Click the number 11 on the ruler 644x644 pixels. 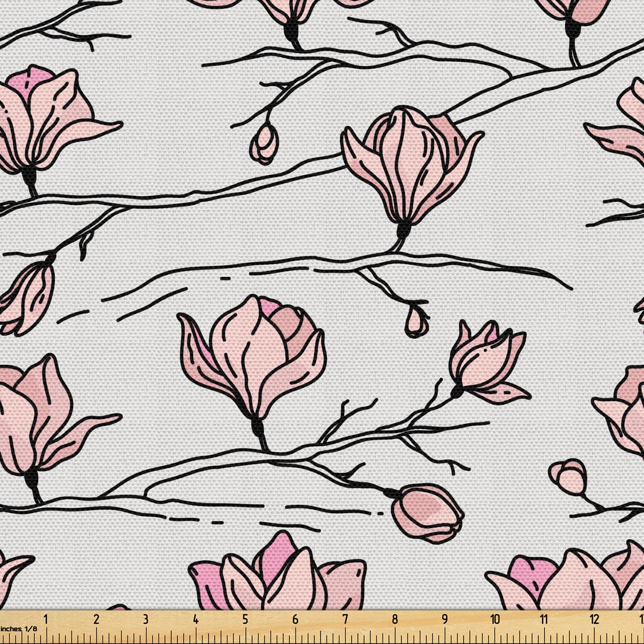(544, 619)
